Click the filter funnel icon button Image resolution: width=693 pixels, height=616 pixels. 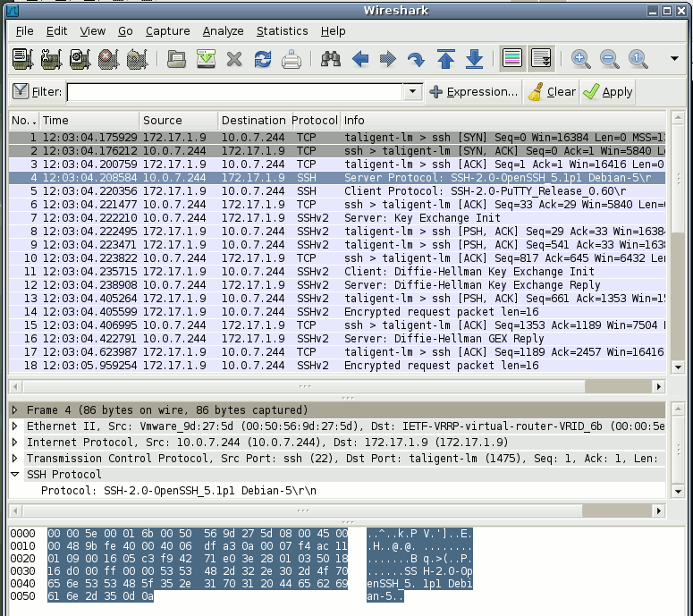coord(38,92)
